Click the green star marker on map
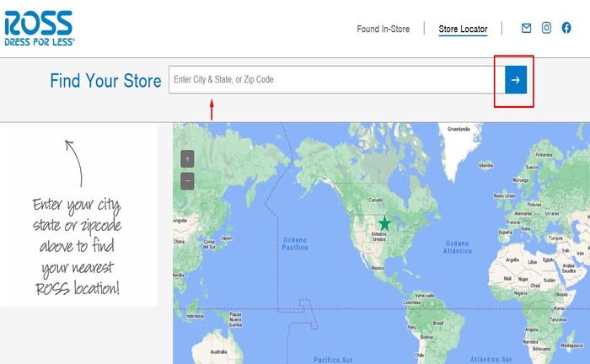This screenshot has height=364, width=590. click(x=384, y=223)
